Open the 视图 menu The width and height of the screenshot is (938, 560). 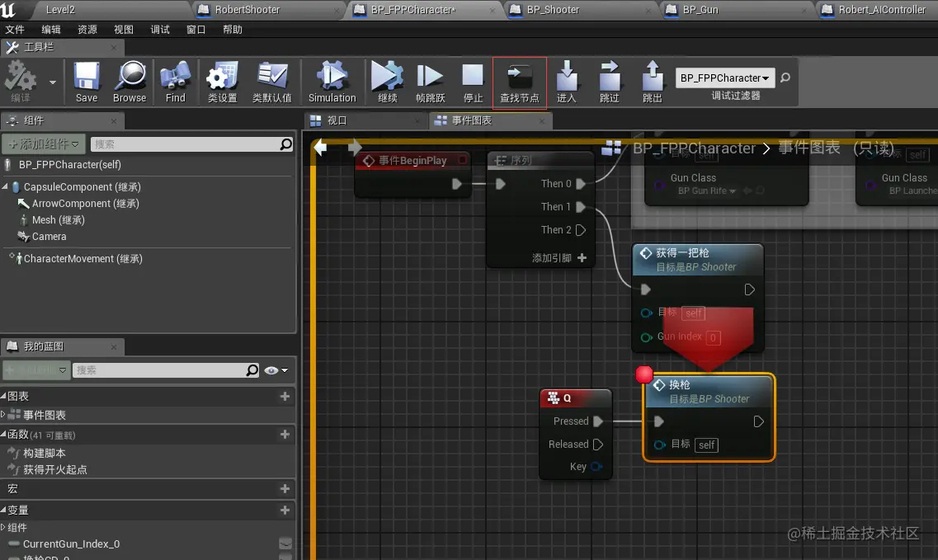click(123, 30)
